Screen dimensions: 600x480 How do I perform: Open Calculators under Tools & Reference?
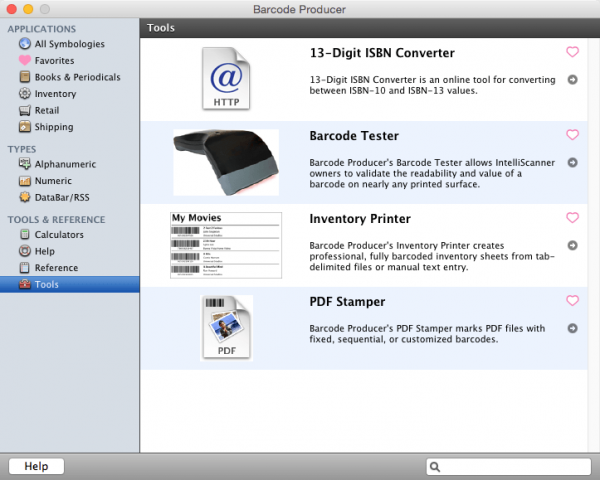[x=70, y=234]
